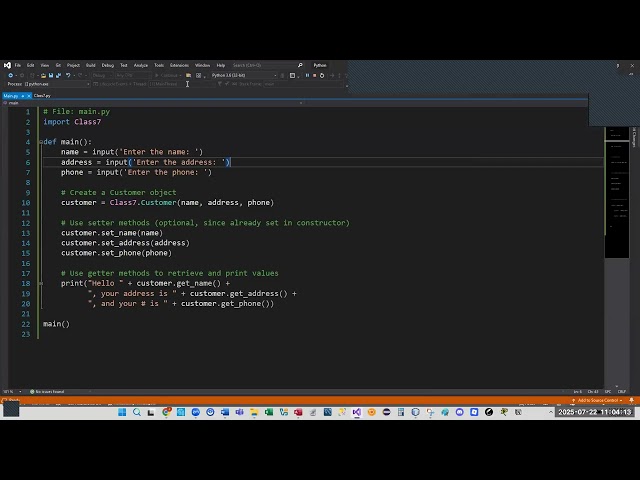640x480 pixels.
Task: Open the Debug configuration dropdown
Action: click(102, 76)
